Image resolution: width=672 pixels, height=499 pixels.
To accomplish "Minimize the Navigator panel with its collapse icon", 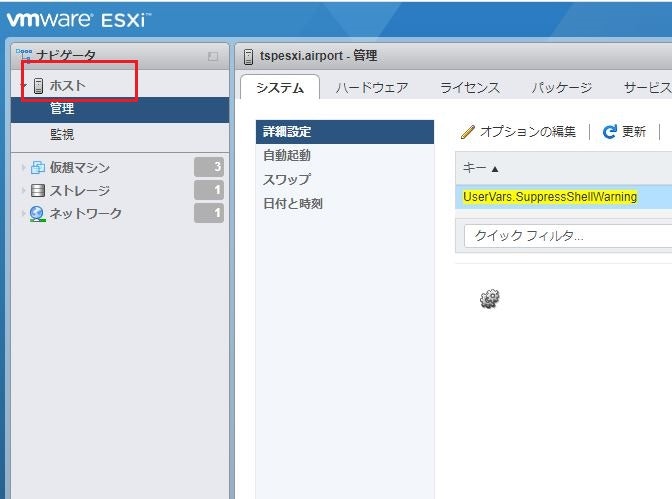I will pos(213,56).
